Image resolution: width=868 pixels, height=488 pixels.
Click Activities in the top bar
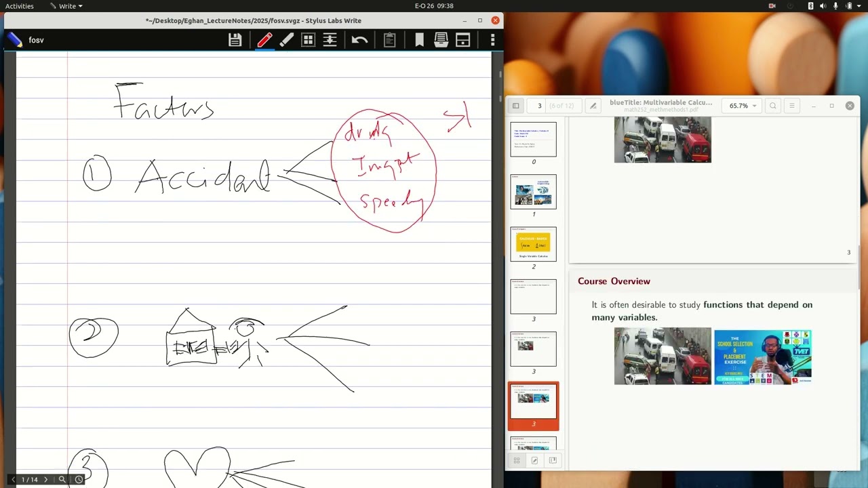tap(19, 6)
